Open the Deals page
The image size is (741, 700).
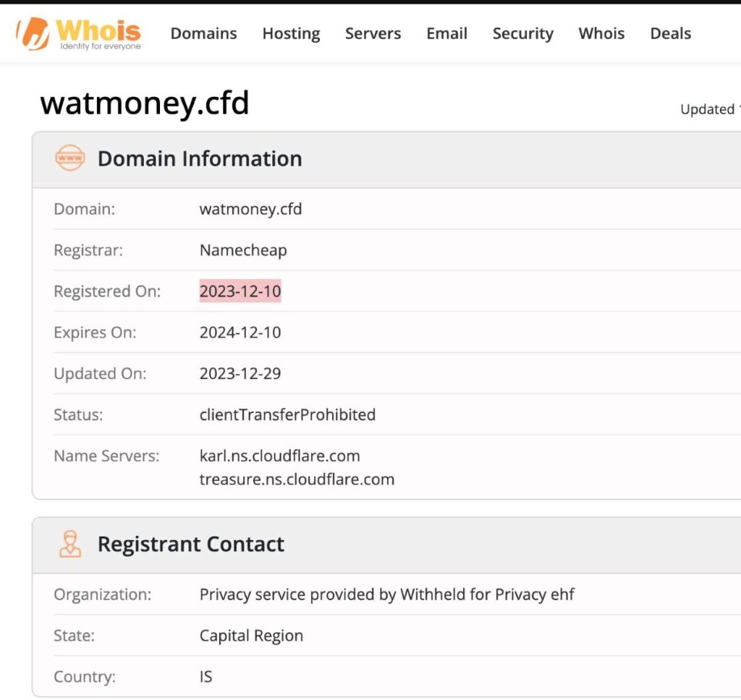[669, 33]
